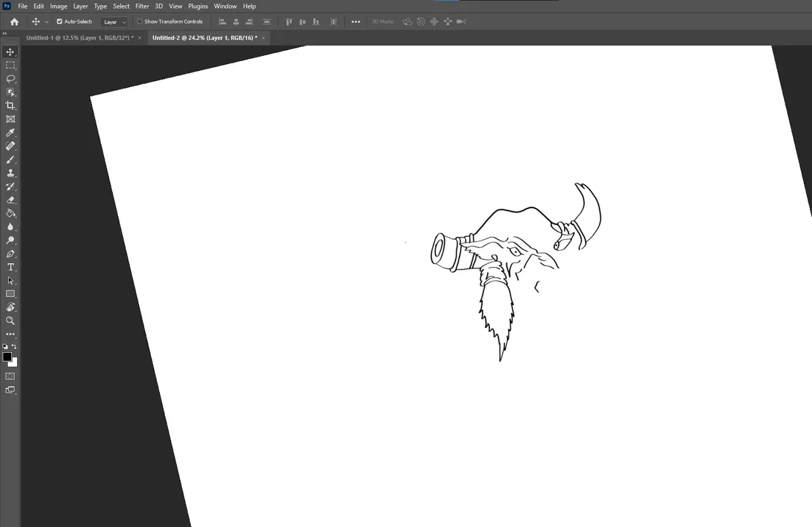
Task: Click the Photoshop Ps logo icon
Action: pos(7,6)
